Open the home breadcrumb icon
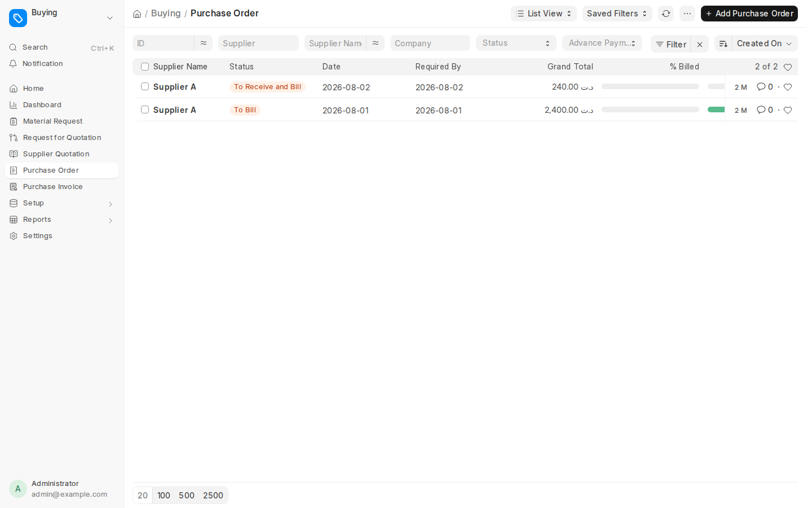Image resolution: width=812 pixels, height=508 pixels. [x=137, y=14]
